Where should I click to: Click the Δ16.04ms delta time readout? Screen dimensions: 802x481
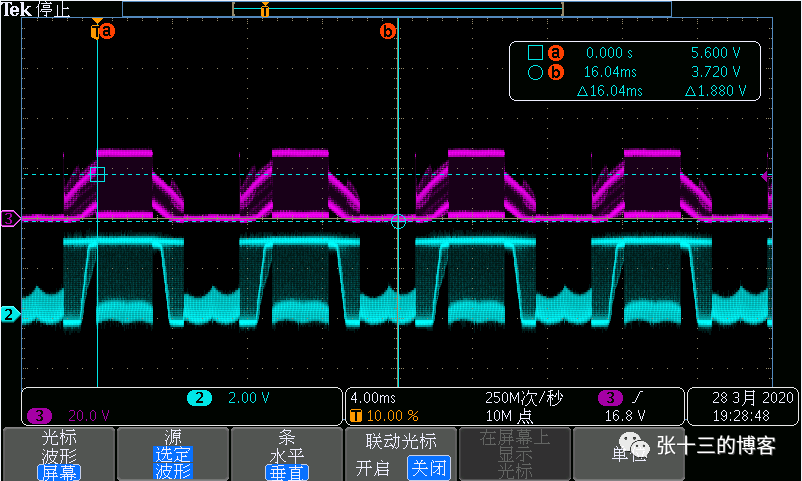point(610,91)
